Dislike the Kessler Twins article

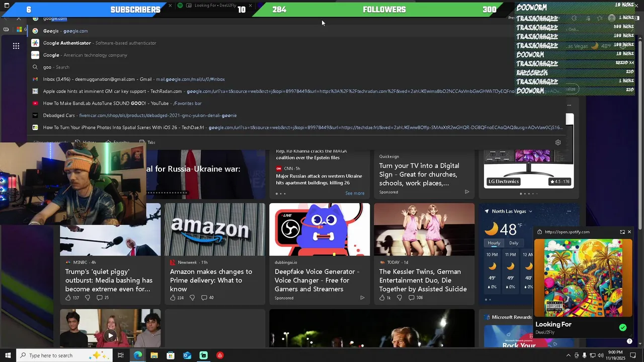pos(399,298)
